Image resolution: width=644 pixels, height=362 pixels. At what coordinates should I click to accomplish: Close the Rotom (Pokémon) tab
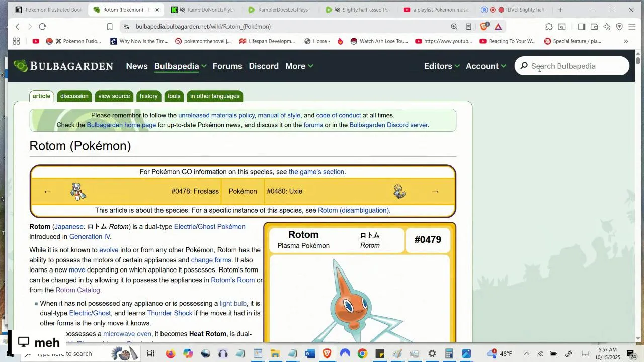point(157,10)
